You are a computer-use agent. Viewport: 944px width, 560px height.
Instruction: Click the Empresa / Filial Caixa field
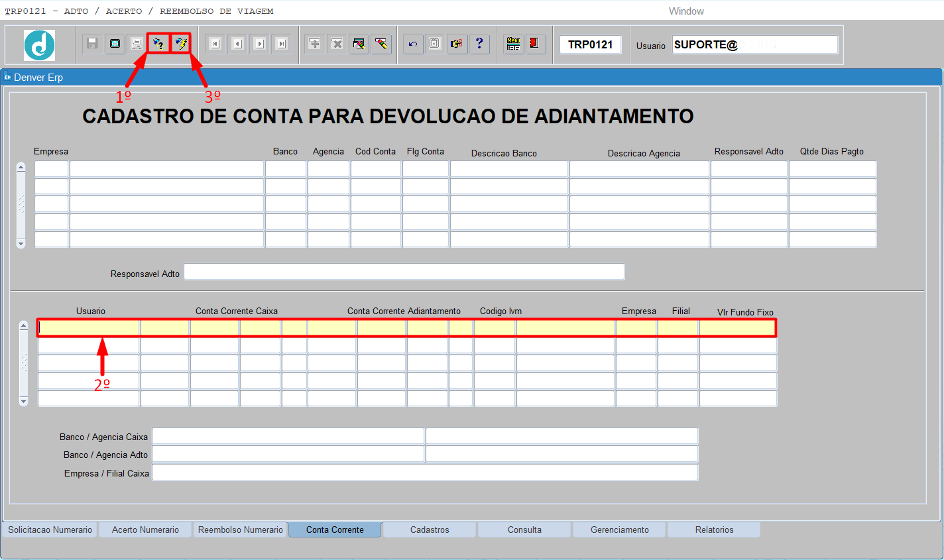tap(424, 472)
